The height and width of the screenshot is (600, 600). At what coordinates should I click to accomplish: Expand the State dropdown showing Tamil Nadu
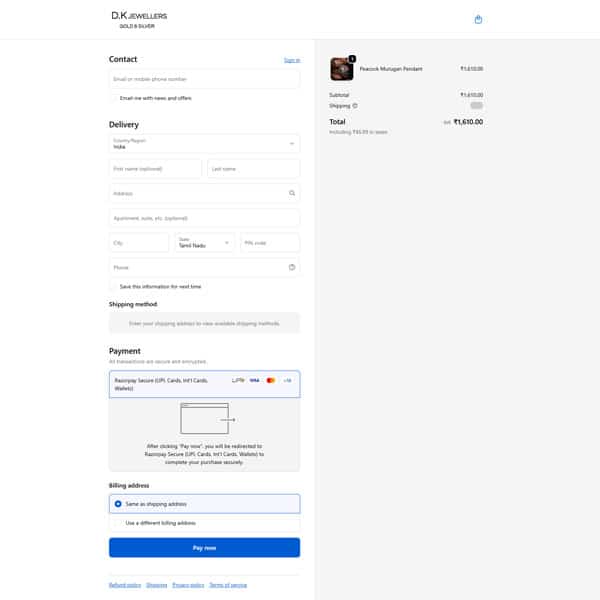click(x=205, y=242)
